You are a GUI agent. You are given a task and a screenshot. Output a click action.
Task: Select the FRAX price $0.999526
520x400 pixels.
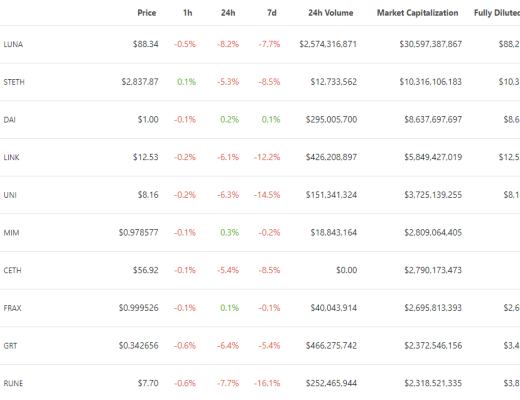pos(139,308)
